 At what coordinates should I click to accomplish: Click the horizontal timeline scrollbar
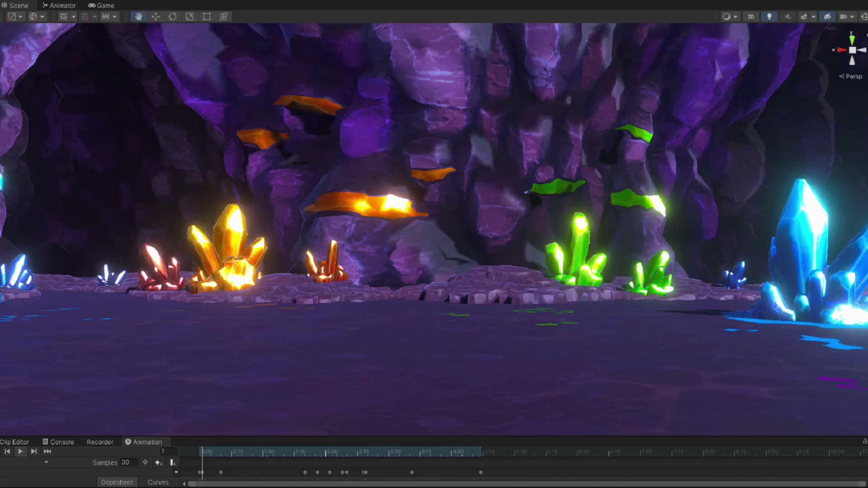[x=527, y=484]
